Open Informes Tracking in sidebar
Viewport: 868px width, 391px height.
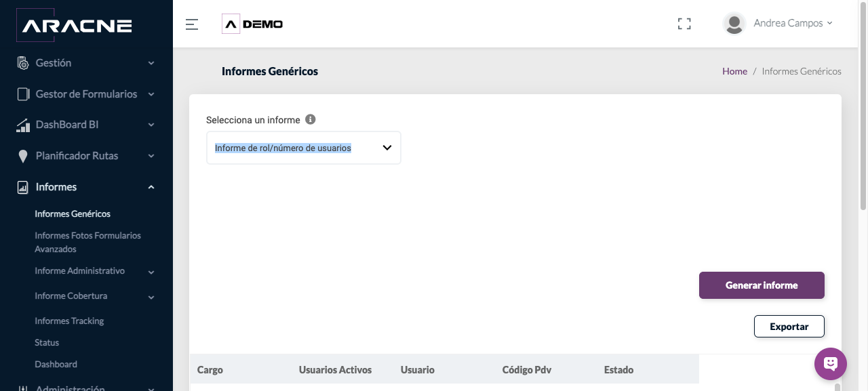pos(69,321)
